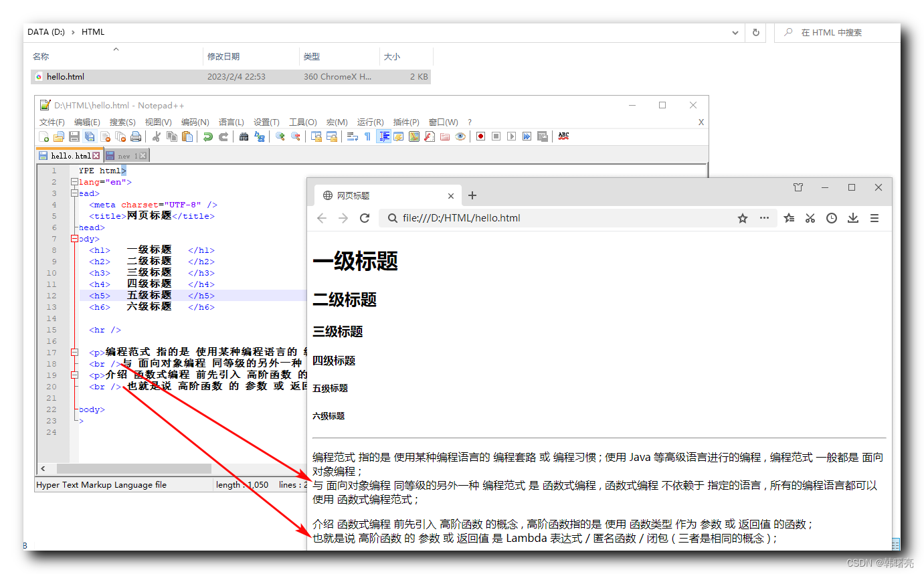Click Save All icon in Notepad++ toolbar
The height and width of the screenshot is (574, 924).
90,136
